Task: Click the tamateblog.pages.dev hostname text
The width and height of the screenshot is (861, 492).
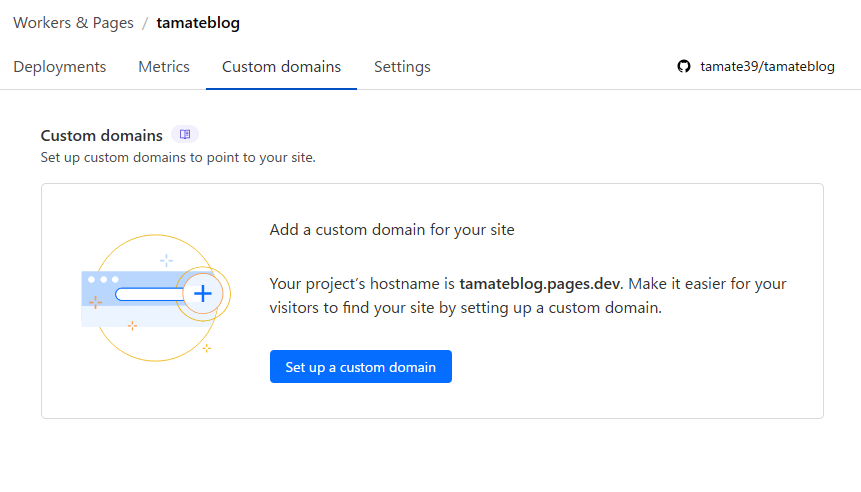Action: pyautogui.click(x=540, y=284)
